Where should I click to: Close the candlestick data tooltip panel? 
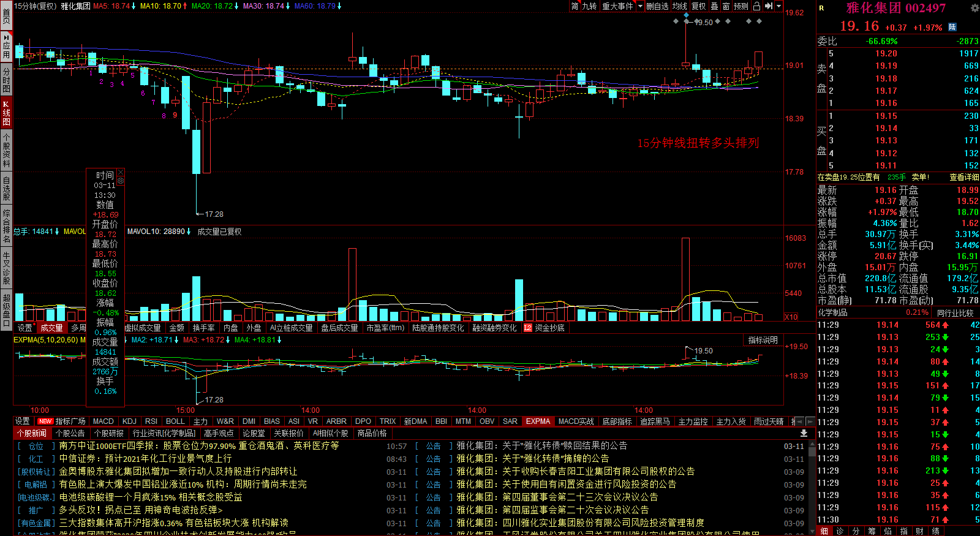pos(121,173)
